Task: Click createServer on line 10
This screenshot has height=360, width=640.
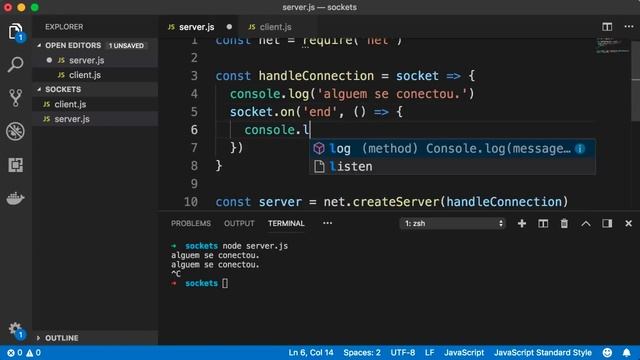Action: (396, 202)
